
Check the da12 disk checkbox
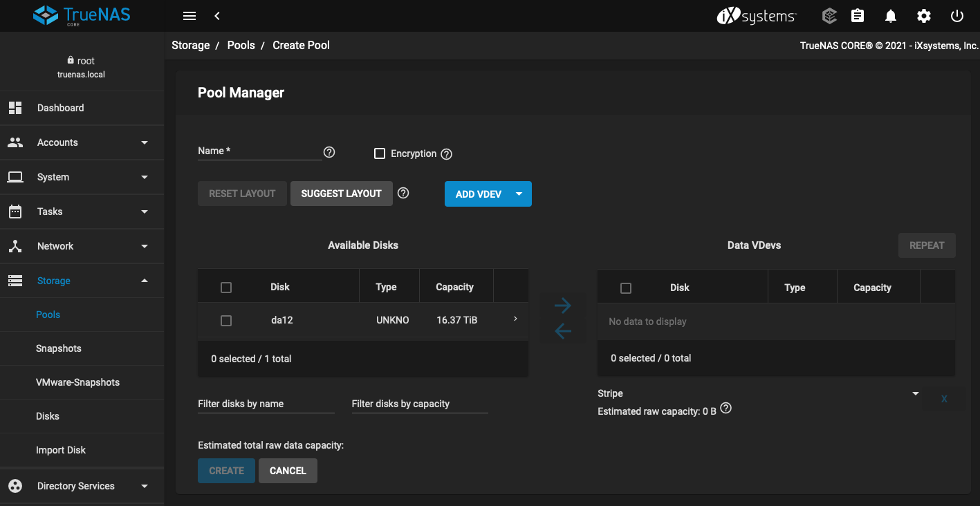pyautogui.click(x=225, y=321)
